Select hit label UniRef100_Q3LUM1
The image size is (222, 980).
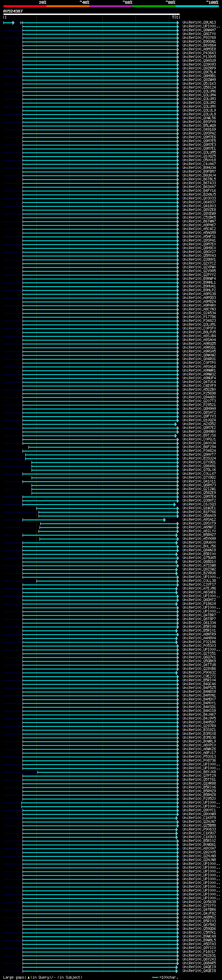tap(199, 324)
